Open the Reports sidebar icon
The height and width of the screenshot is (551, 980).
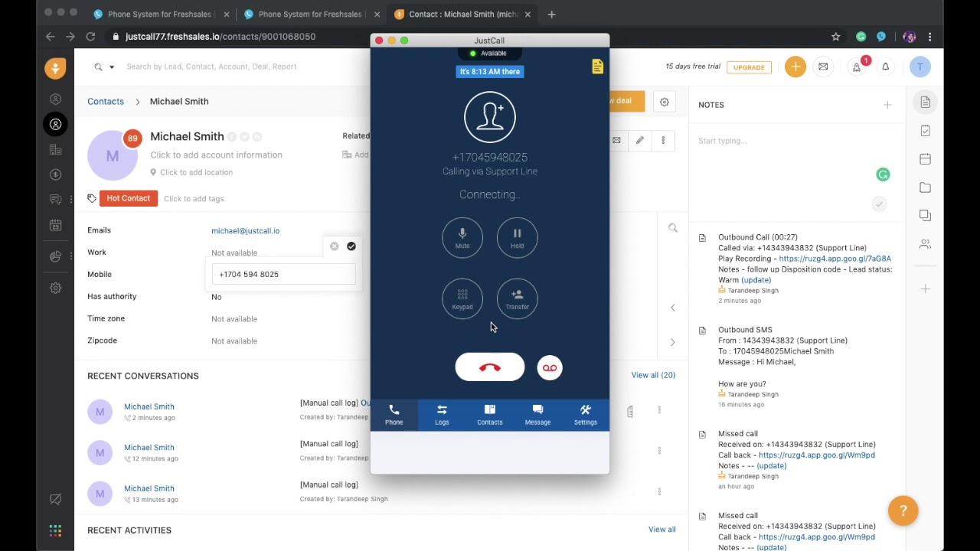[55, 256]
